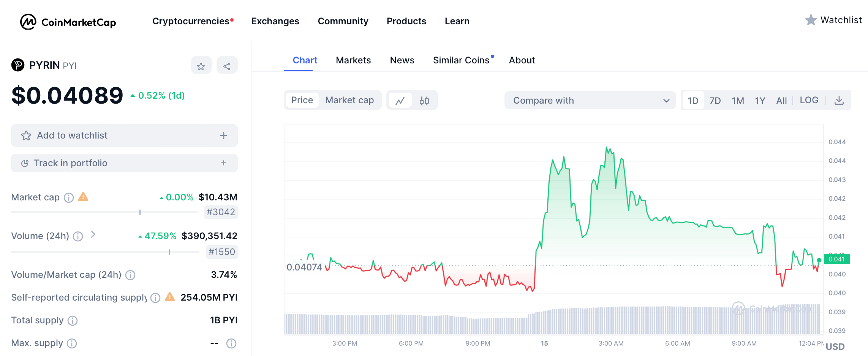Click the PYRIN coin logo icon
Screen dimensions: 868x356
(17, 65)
